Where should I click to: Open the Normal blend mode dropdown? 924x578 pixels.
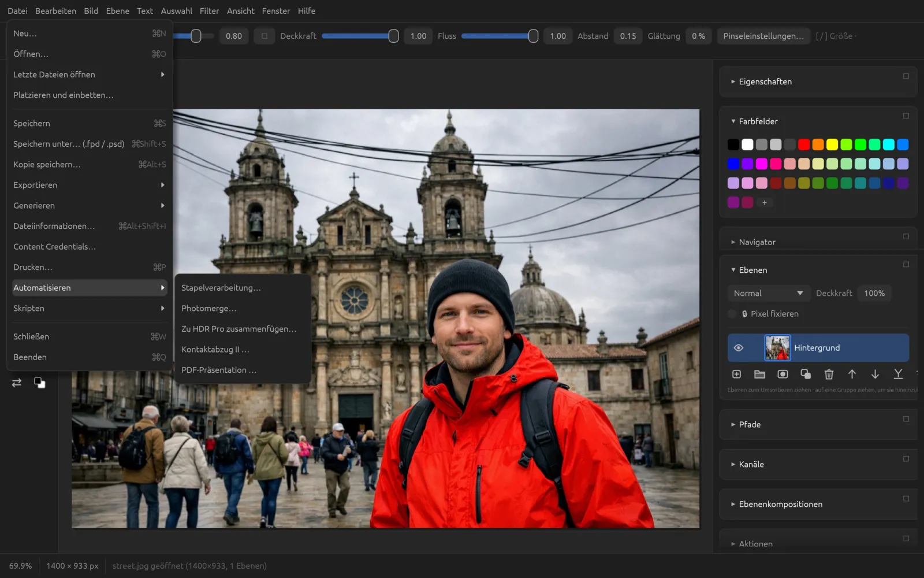(x=768, y=294)
